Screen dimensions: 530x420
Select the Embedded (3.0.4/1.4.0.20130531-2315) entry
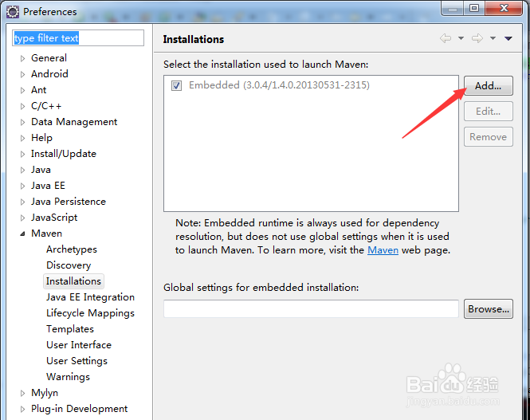point(279,85)
